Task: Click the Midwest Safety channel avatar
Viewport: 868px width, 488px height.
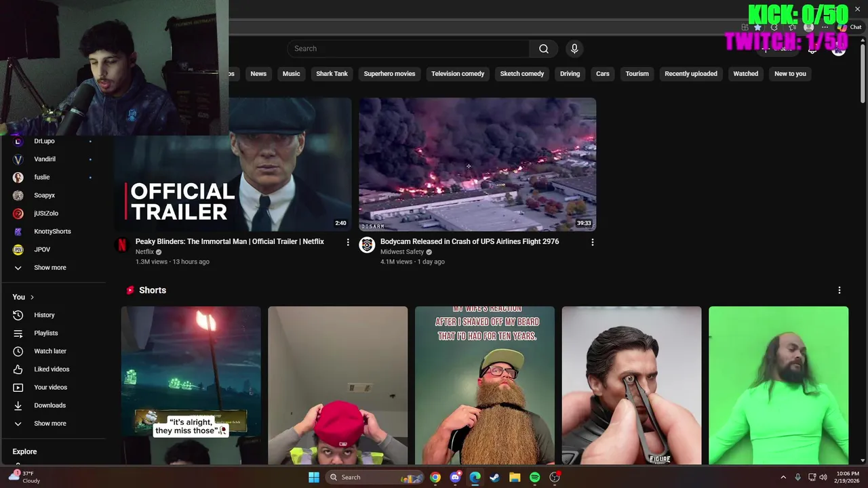Action: (367, 245)
